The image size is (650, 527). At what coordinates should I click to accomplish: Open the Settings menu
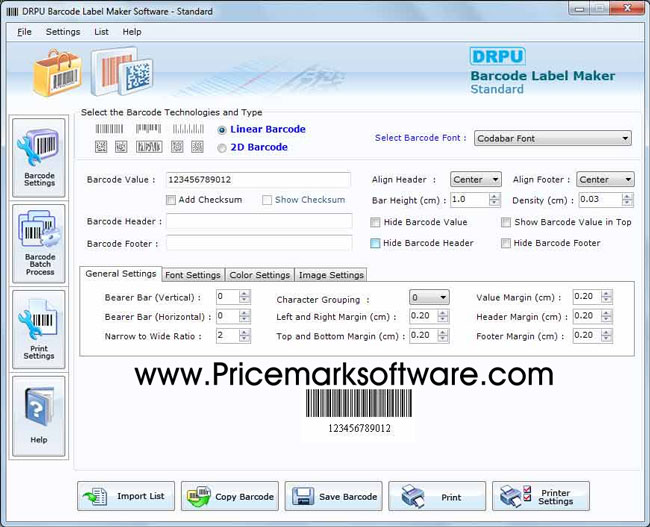click(x=63, y=32)
